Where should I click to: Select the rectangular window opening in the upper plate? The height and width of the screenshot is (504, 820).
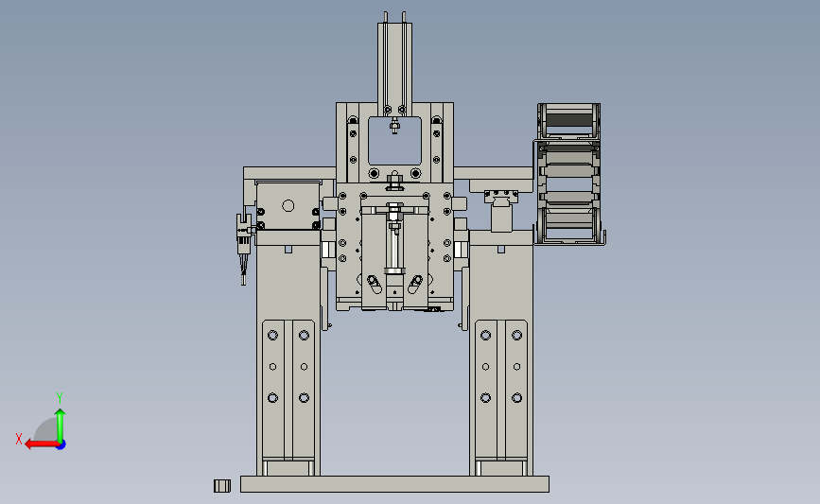point(394,141)
